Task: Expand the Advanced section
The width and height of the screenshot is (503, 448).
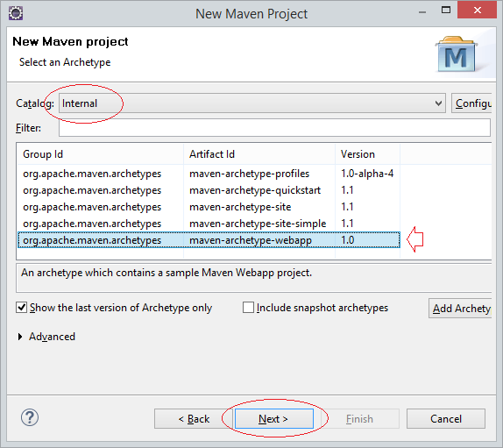Action: coord(20,337)
